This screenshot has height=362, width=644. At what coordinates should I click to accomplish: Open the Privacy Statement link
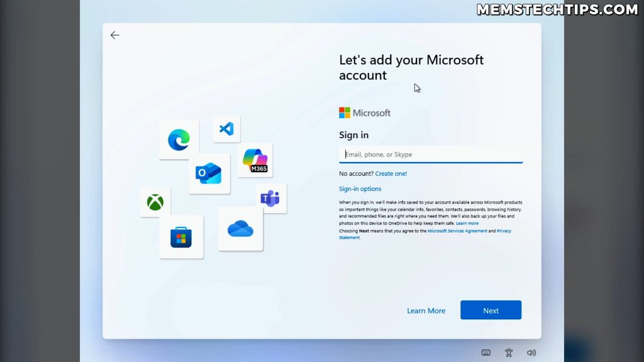pyautogui.click(x=504, y=231)
